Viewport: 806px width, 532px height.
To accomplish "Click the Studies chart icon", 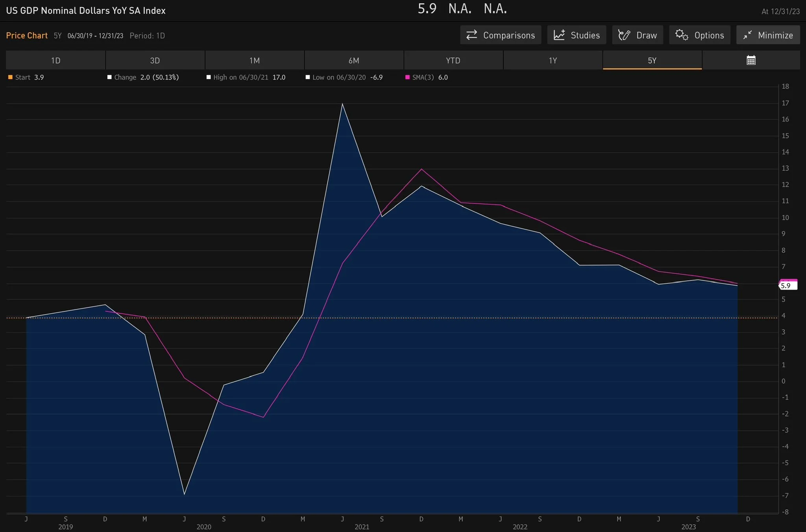I will (x=559, y=35).
